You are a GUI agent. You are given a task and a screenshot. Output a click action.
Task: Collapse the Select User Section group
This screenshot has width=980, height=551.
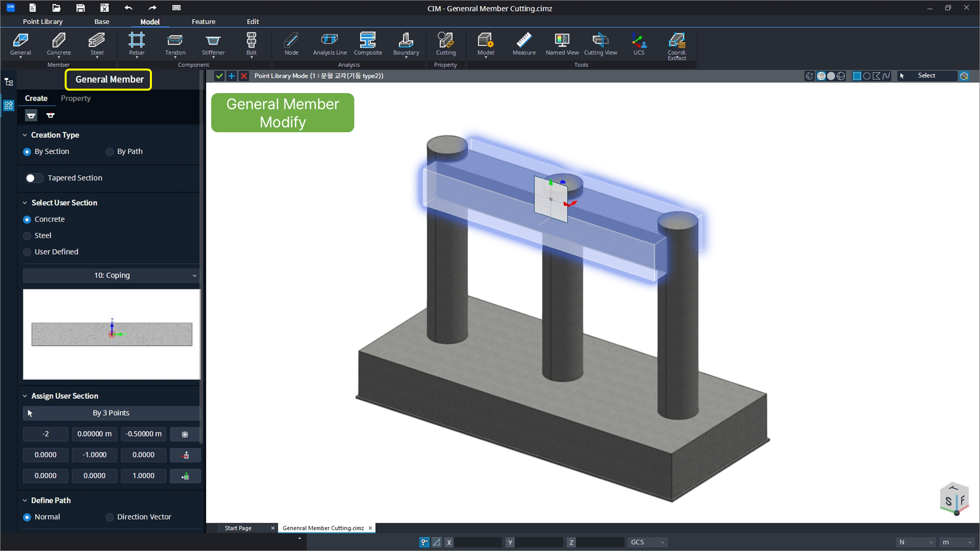pyautogui.click(x=25, y=203)
